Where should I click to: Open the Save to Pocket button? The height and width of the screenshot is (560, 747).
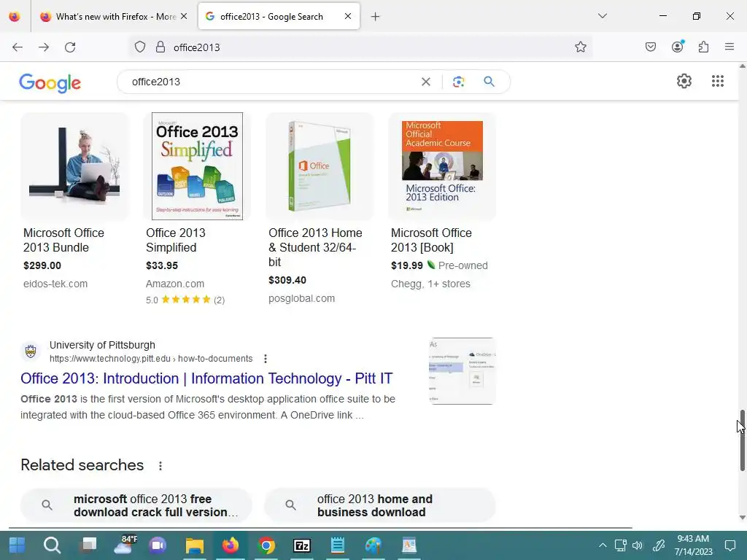(x=651, y=47)
